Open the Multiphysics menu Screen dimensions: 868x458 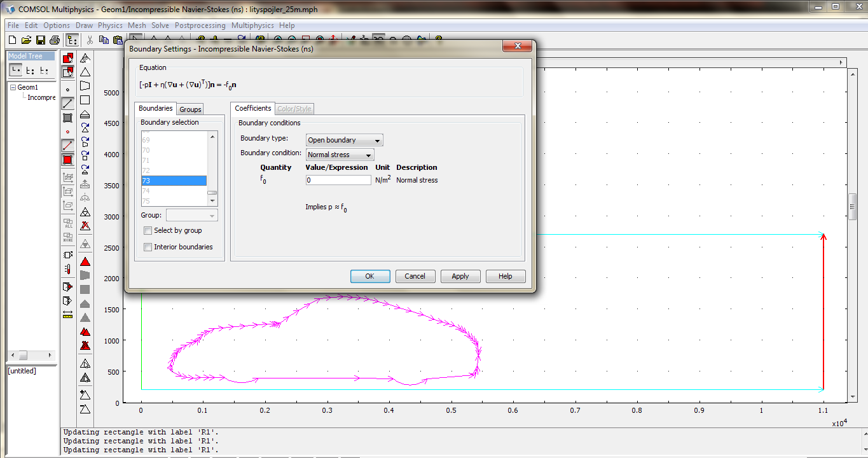[x=252, y=25]
